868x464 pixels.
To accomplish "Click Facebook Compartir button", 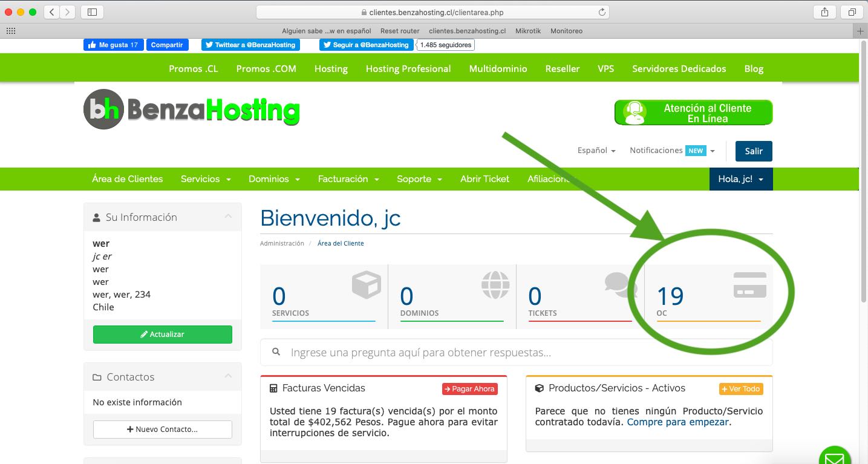I will 167,45.
